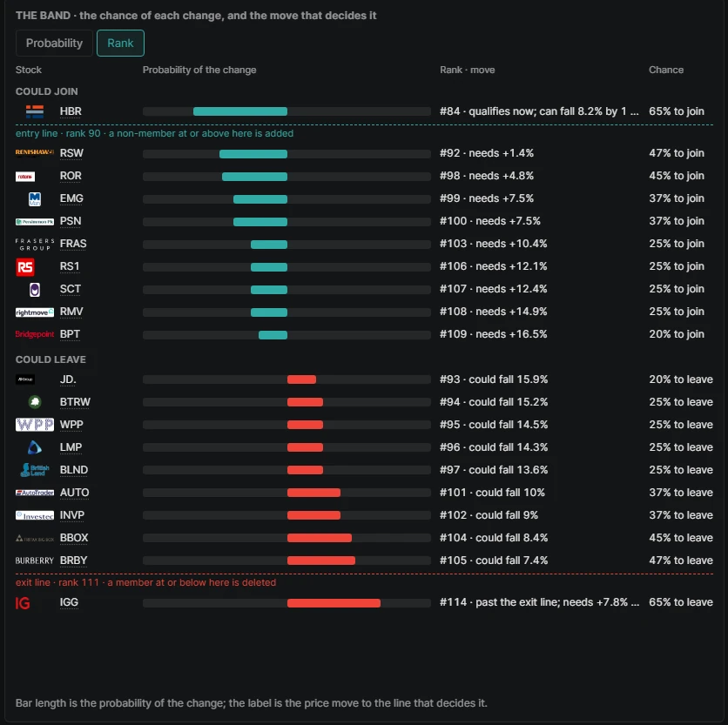This screenshot has width=728, height=725.
Task: Click the red IG logo
Action: [x=23, y=603]
